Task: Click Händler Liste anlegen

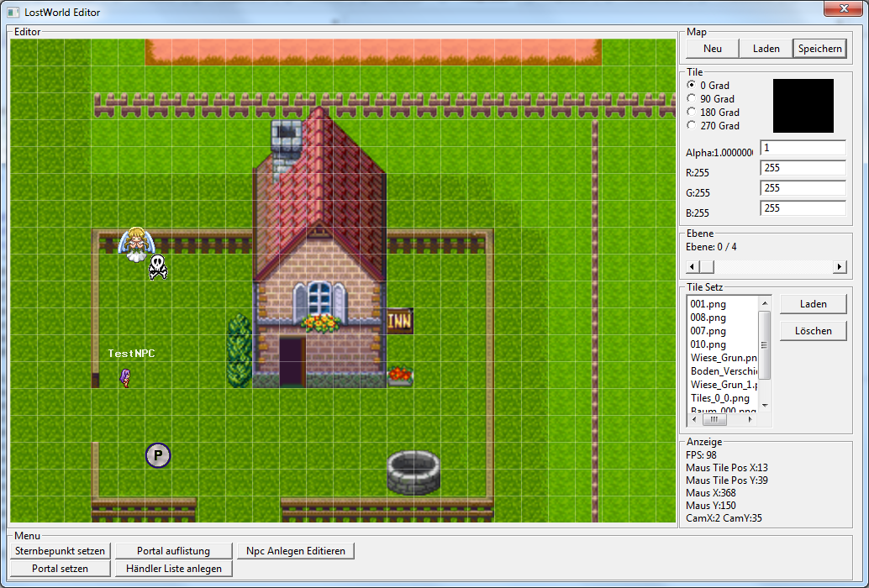Action: click(x=173, y=569)
